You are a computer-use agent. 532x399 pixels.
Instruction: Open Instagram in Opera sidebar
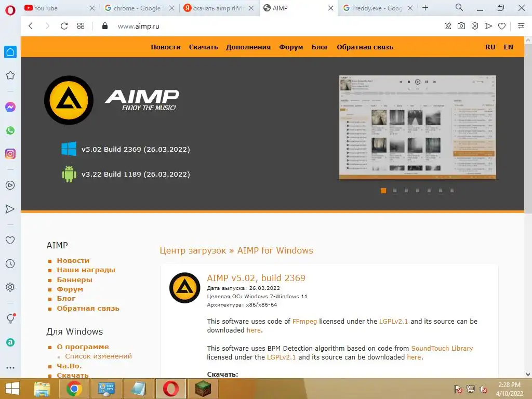coord(10,154)
